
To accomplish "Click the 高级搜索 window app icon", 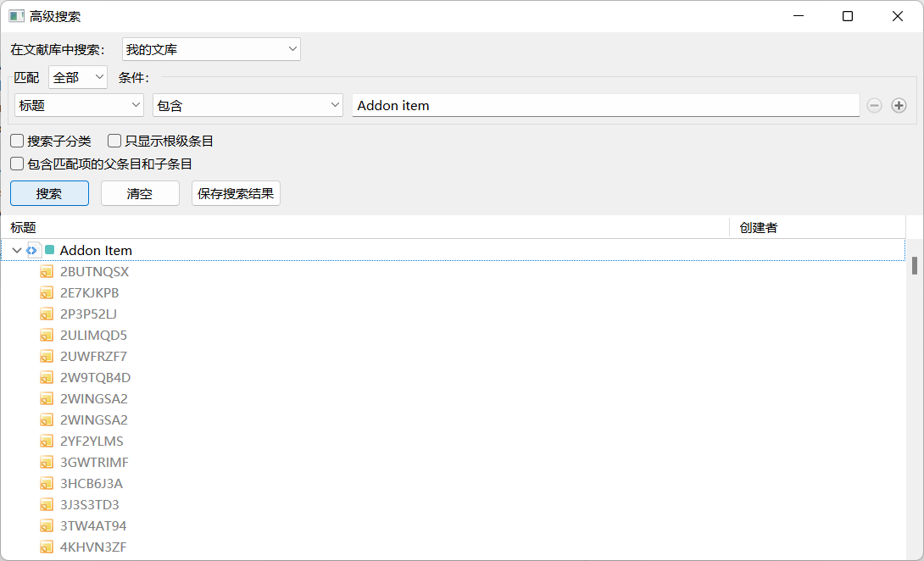I will click(16, 16).
